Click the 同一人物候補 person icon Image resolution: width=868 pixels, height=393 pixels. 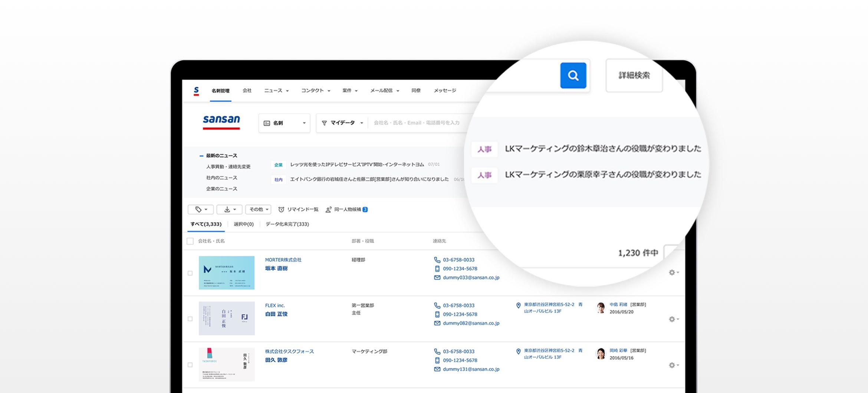pos(328,209)
